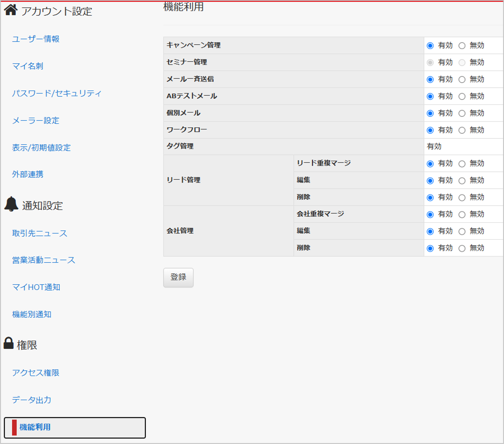504x444 pixels.
Task: Disable メール一斉送信 with 無効 radio
Action: (462, 79)
